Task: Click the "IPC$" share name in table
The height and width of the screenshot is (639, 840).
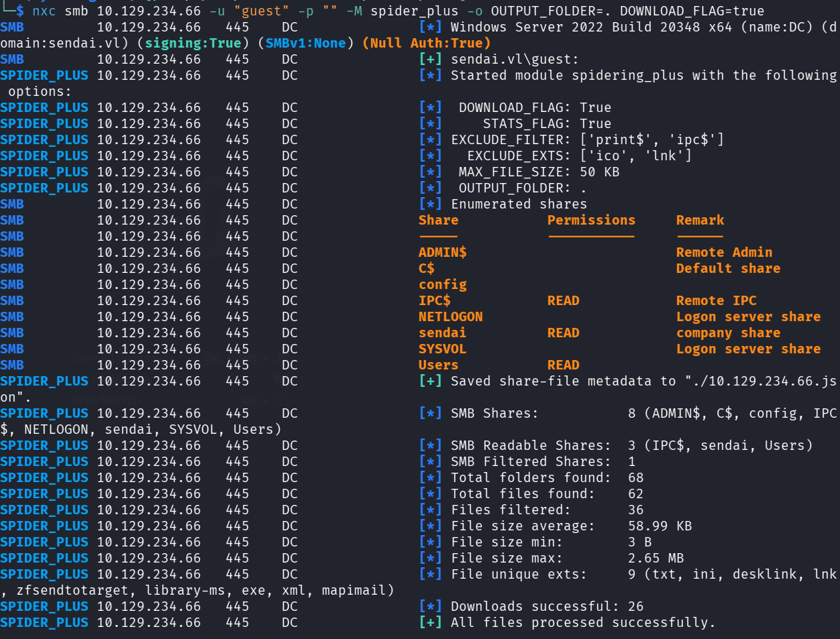Action: tap(435, 300)
